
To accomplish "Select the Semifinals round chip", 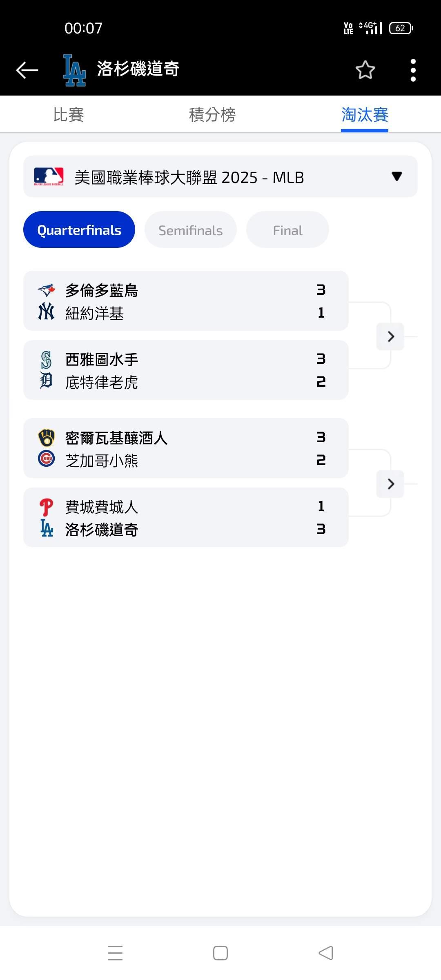I will [190, 230].
